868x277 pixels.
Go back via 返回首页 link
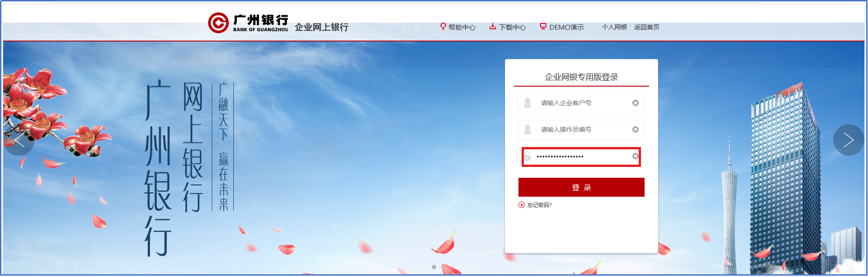[x=646, y=27]
